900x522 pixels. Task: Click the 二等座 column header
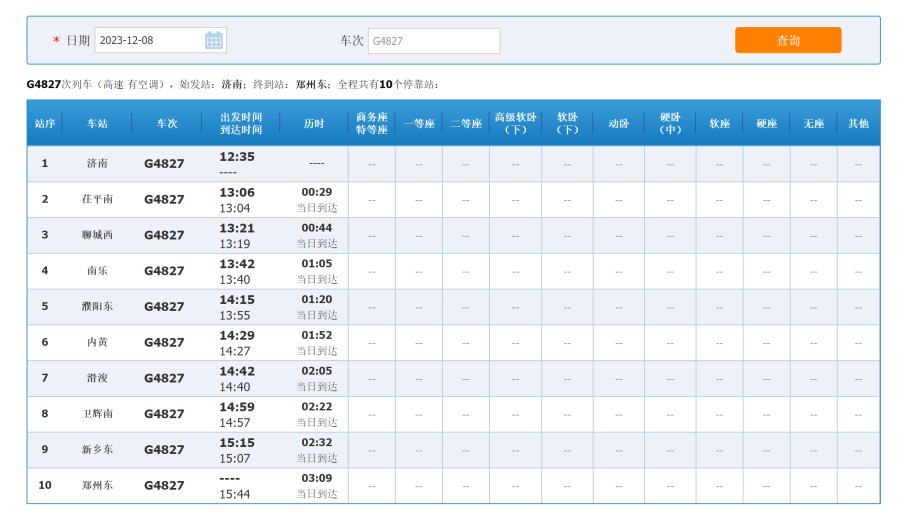point(466,123)
